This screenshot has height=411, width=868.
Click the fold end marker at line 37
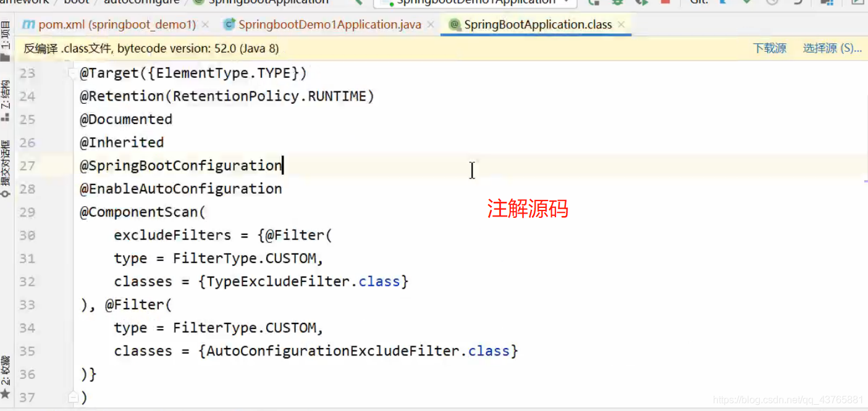tap(72, 397)
